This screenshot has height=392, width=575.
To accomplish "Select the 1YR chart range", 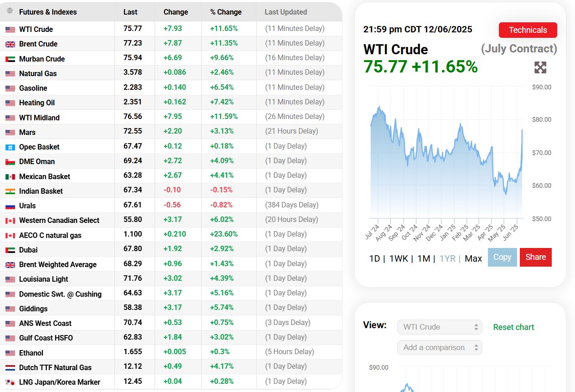I will coord(447,258).
